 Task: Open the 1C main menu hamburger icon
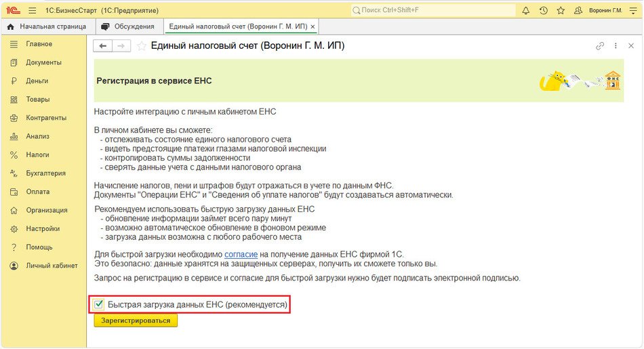(x=33, y=11)
